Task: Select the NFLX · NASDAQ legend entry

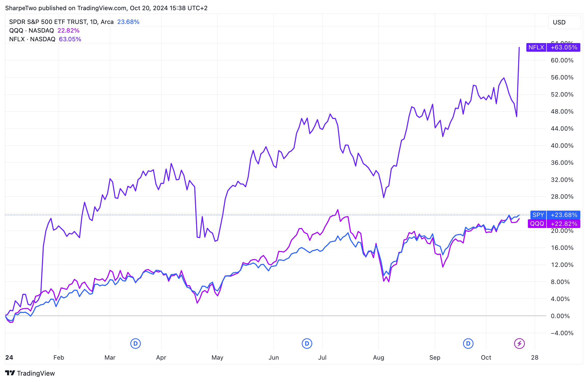Action: pos(32,39)
